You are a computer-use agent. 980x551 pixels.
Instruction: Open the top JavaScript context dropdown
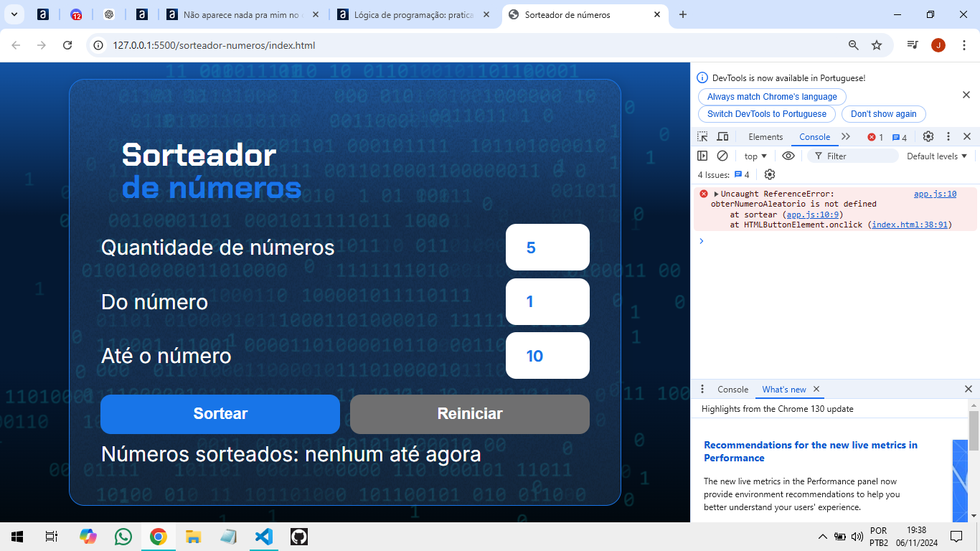755,156
